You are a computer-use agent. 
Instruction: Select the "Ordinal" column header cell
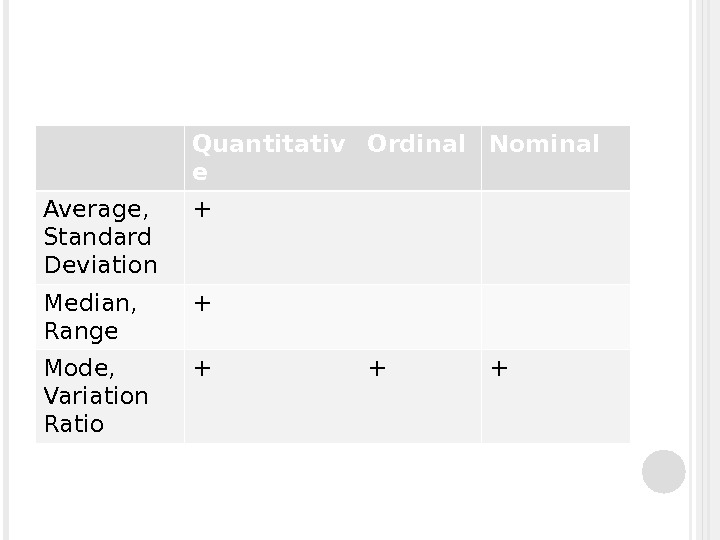point(416,146)
